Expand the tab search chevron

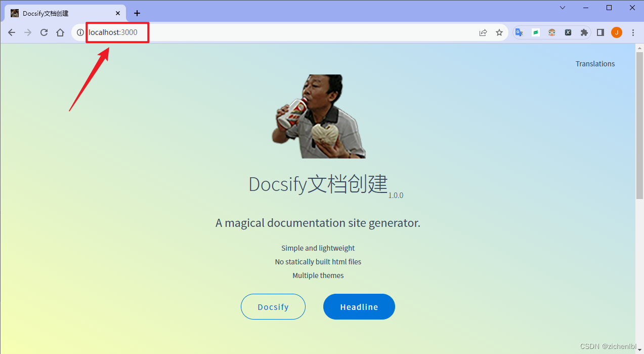[563, 8]
